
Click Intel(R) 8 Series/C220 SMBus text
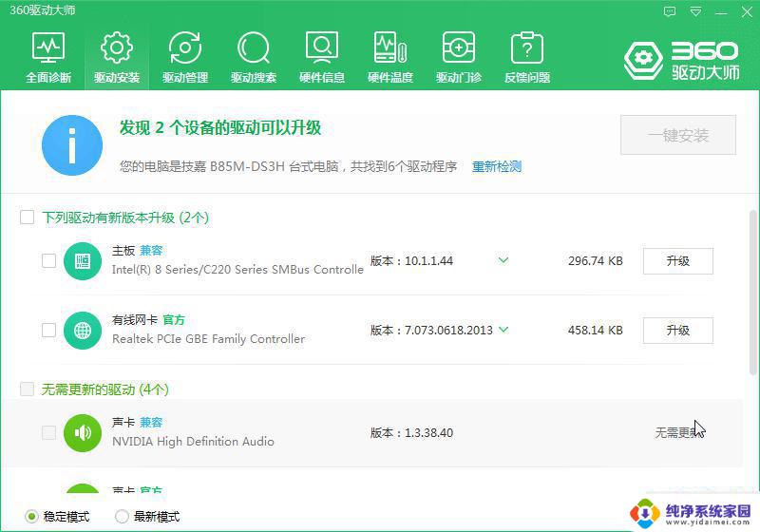[237, 270]
